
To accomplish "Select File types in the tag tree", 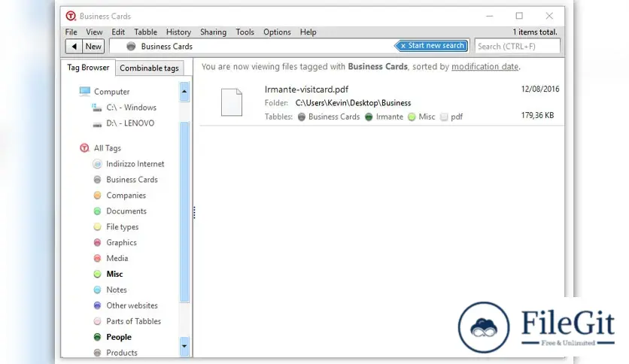I will pyautogui.click(x=123, y=227).
